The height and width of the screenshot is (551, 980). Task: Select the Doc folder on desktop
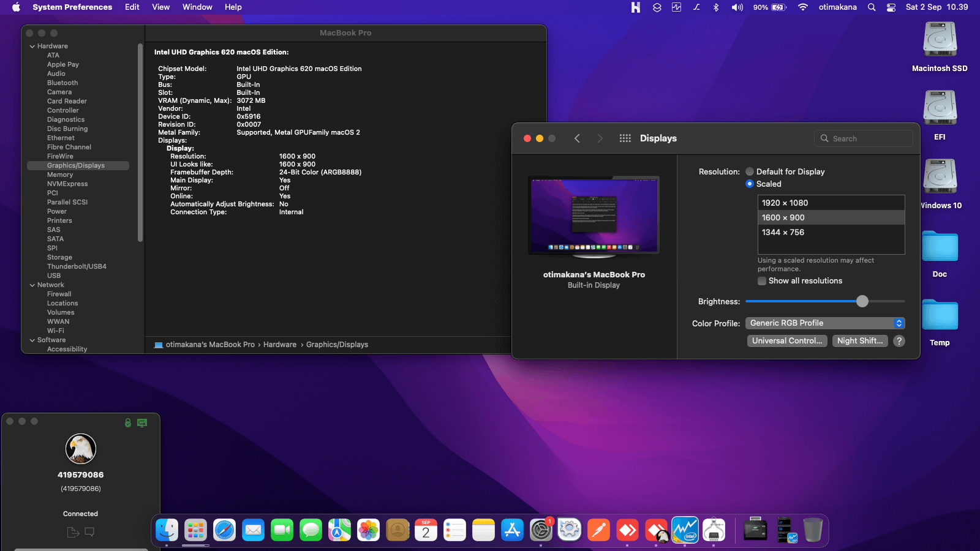[x=940, y=254]
